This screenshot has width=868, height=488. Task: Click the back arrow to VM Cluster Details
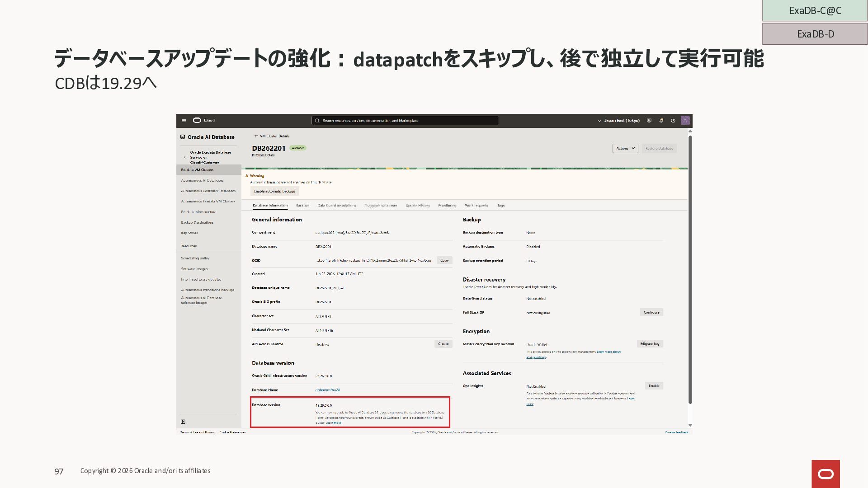[x=256, y=136]
